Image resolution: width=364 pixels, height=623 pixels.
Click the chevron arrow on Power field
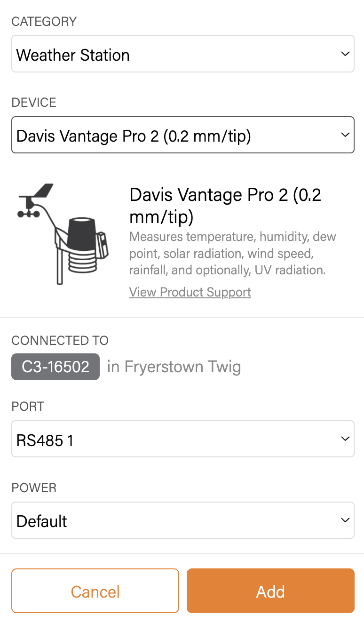[345, 520]
